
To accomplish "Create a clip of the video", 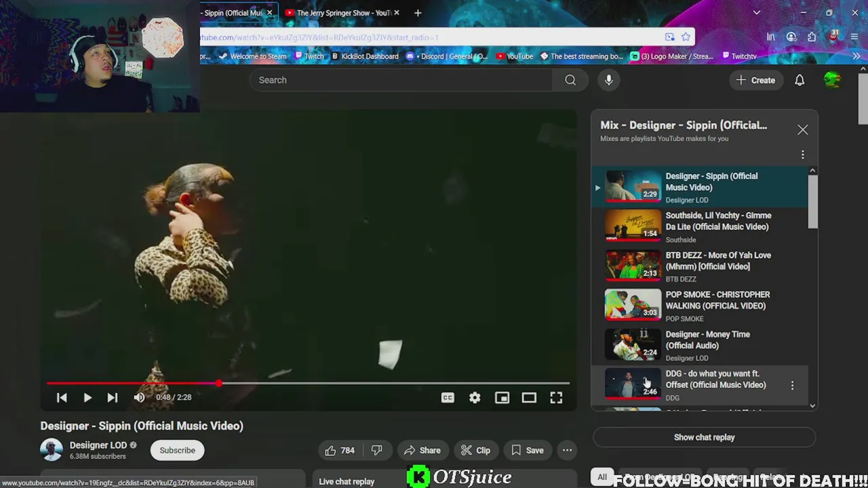I will coord(475,450).
